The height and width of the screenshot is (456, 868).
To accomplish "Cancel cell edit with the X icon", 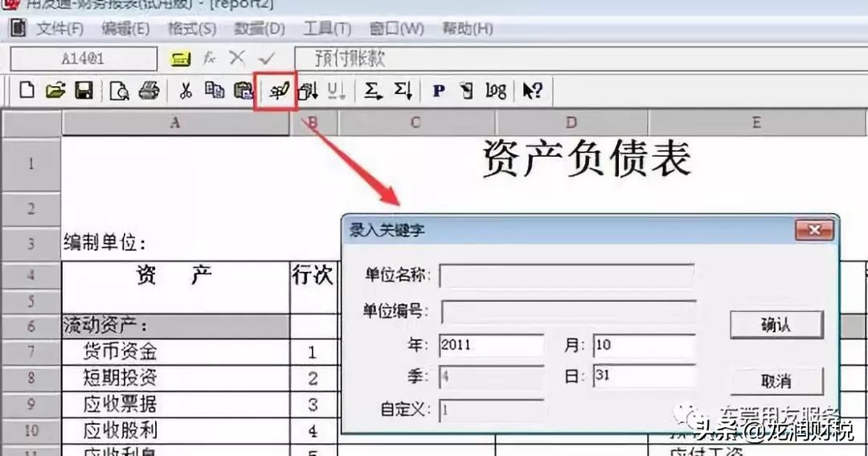I will pyautogui.click(x=237, y=57).
